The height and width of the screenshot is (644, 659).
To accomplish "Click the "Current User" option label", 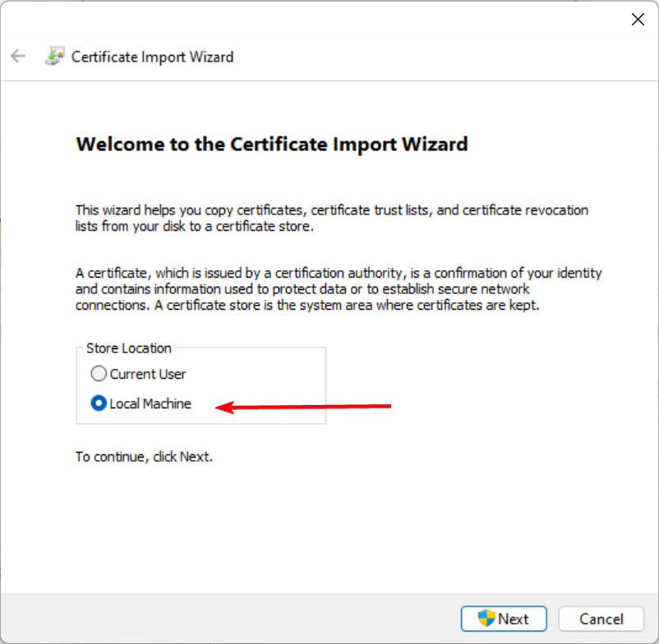I will click(148, 374).
